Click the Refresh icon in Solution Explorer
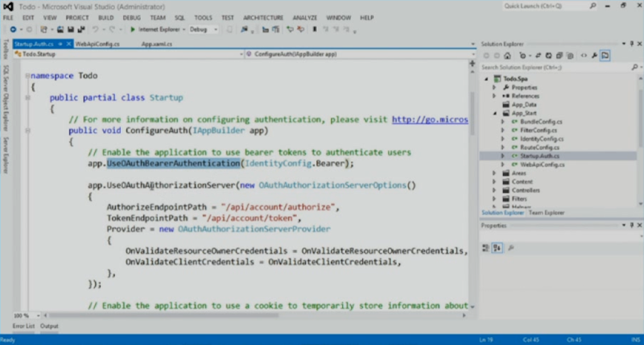Image resolution: width=644 pixels, height=345 pixels. tap(548, 56)
